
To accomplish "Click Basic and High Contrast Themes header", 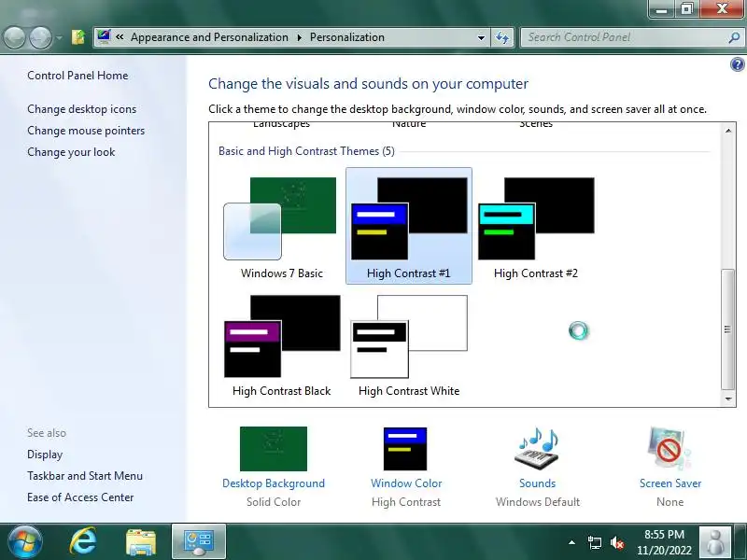I will point(306,151).
